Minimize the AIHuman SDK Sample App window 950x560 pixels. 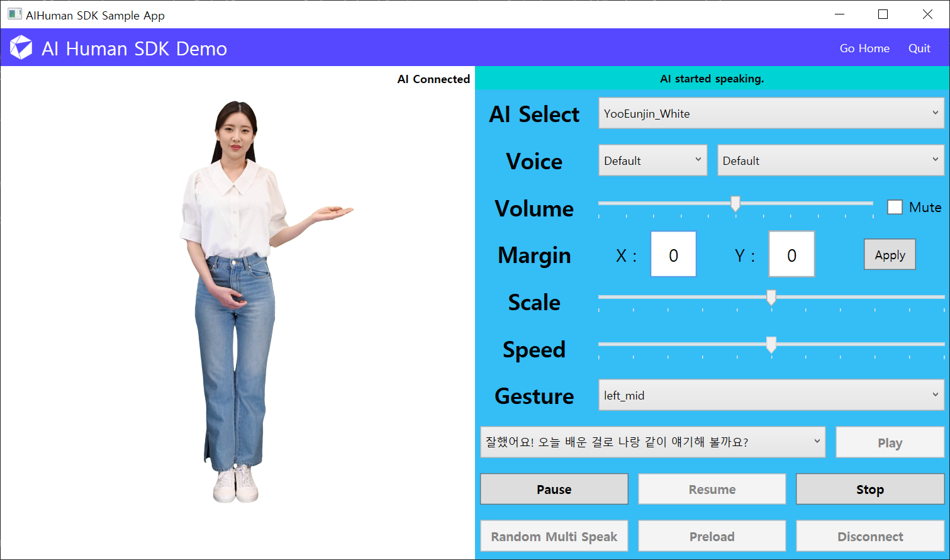click(839, 14)
